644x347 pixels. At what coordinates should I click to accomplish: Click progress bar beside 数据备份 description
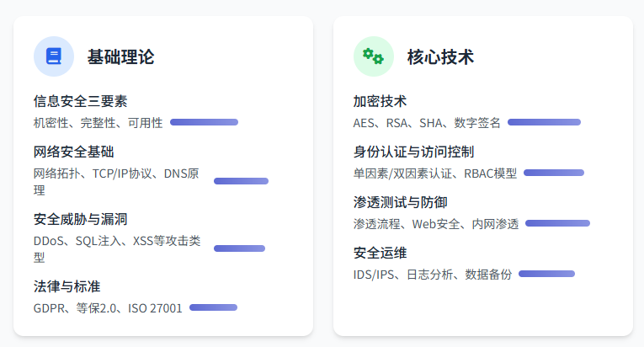click(546, 274)
